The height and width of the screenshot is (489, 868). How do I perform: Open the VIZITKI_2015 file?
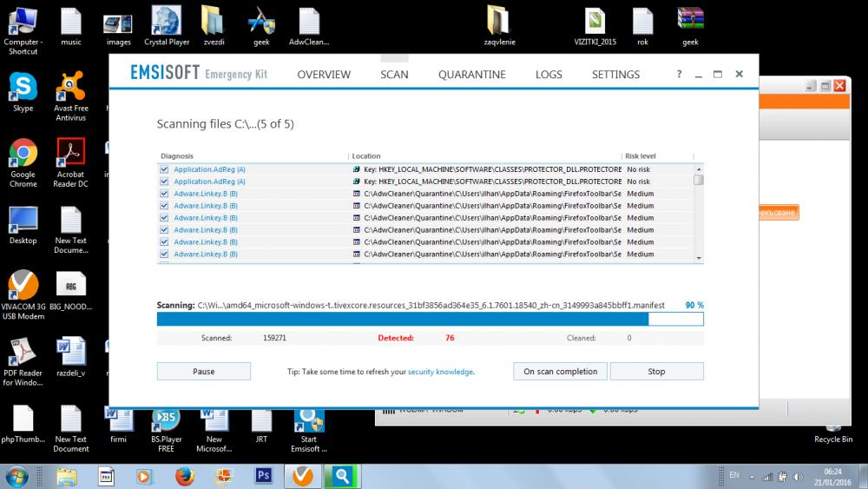tap(595, 26)
